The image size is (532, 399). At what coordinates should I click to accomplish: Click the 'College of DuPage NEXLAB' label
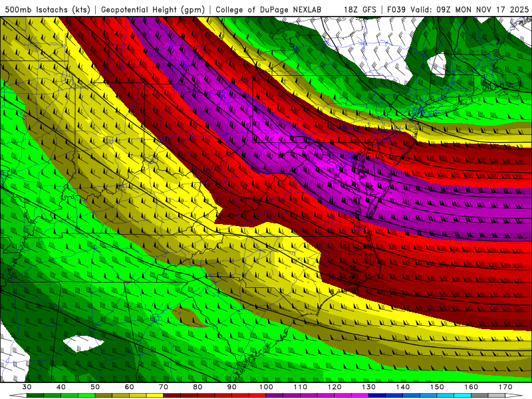click(268, 9)
